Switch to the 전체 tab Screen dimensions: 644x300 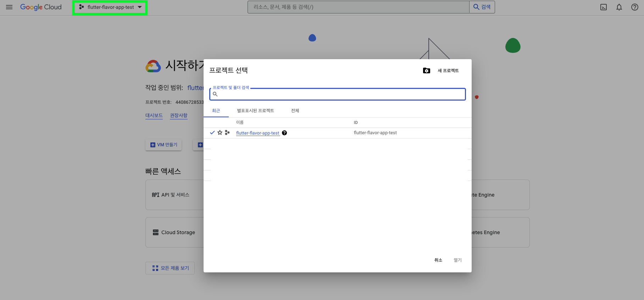click(295, 111)
